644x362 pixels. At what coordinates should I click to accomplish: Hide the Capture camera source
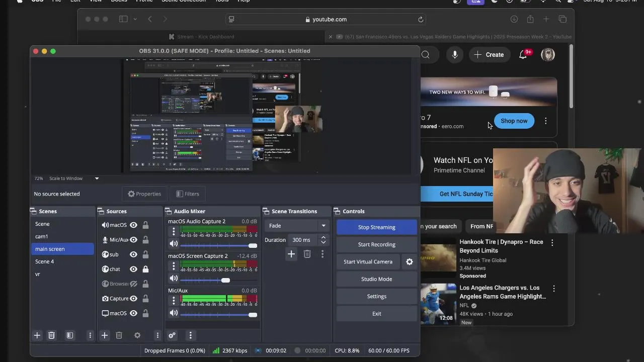click(x=133, y=299)
